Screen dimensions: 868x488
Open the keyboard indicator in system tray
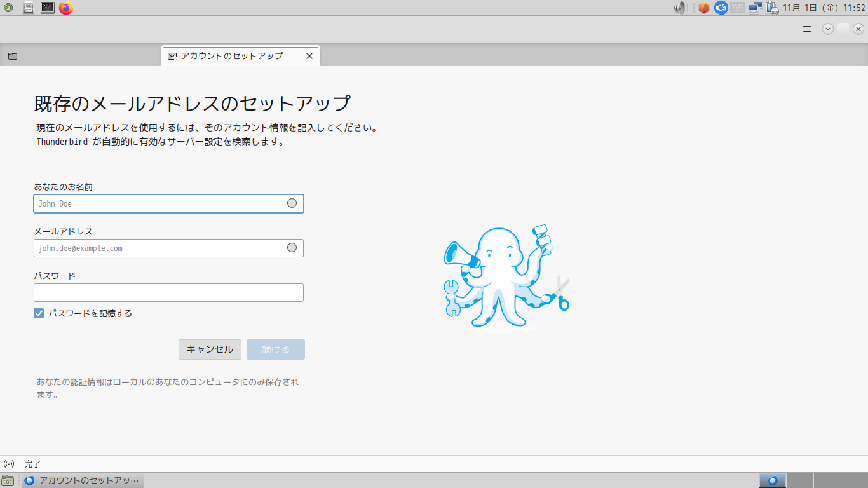point(738,8)
